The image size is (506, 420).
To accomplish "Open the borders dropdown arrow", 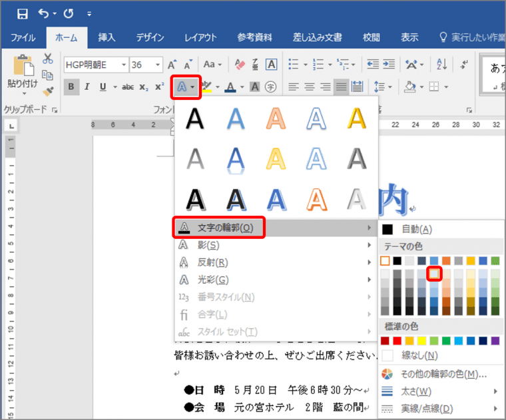I will pyautogui.click(x=446, y=87).
